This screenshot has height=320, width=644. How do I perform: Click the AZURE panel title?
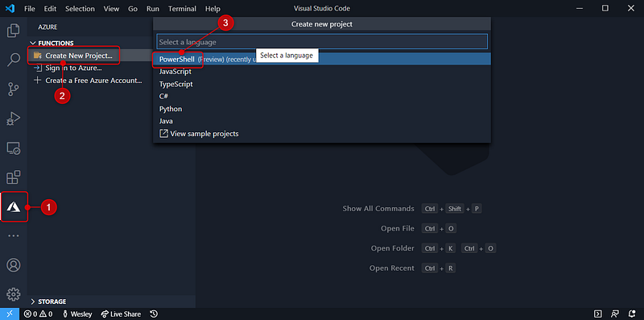(x=47, y=27)
